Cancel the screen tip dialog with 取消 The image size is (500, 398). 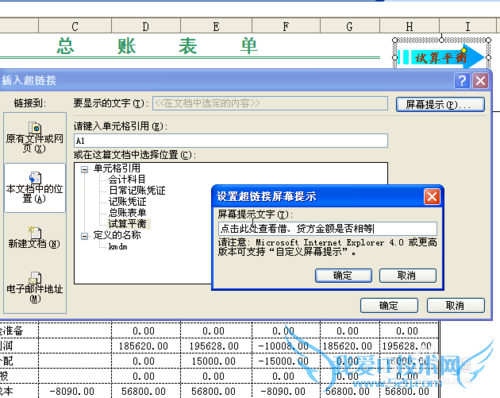coord(408,276)
